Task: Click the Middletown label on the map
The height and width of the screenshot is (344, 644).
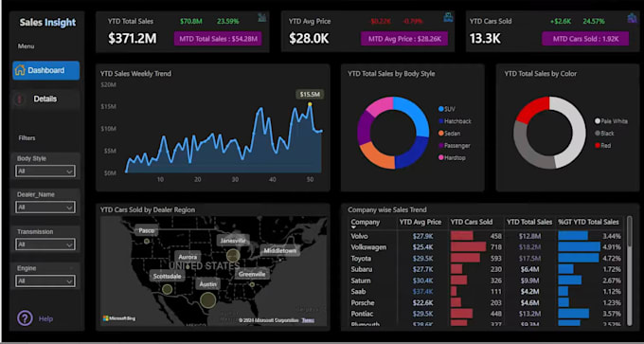Action: pos(280,250)
